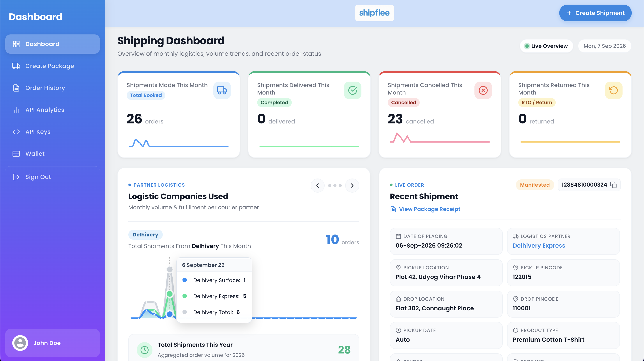This screenshot has height=361, width=644.
Task: Click Sign Out in sidebar
Action: point(53,177)
